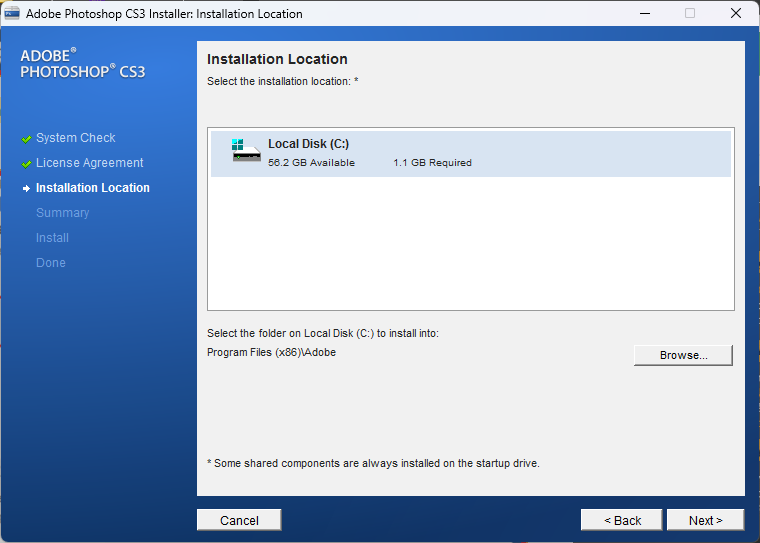Select the Local Disk (C:) drive name
Image resolution: width=760 pixels, height=543 pixels.
[x=308, y=144]
